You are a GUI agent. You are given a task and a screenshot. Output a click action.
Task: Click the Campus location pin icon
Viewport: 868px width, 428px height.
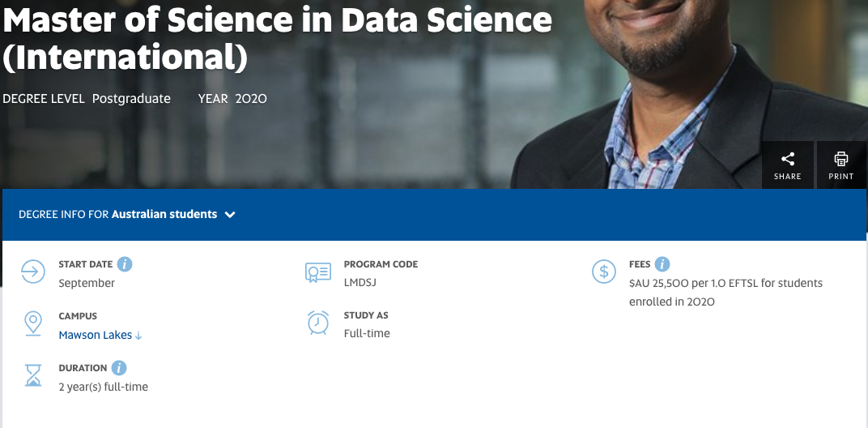point(33,323)
